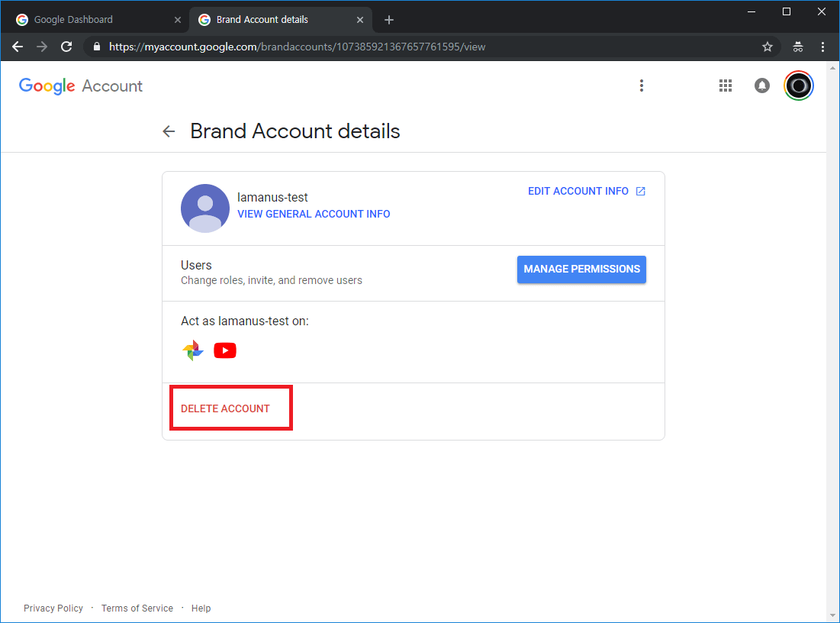Click View General Account Info

(314, 215)
